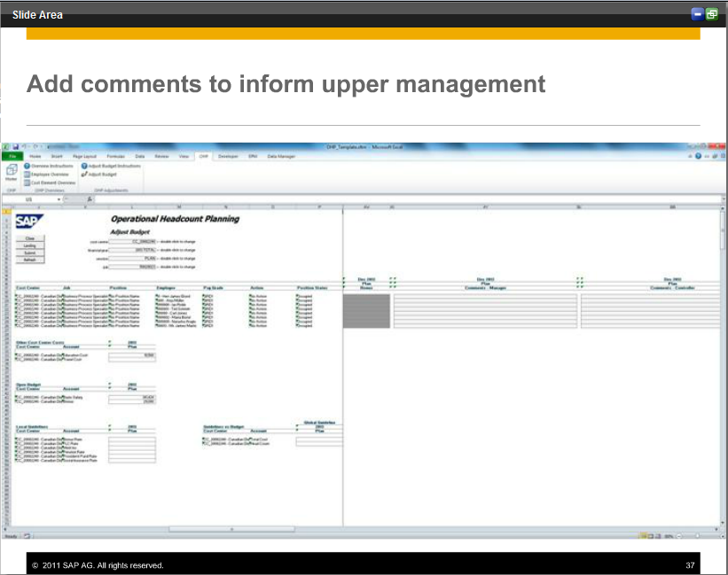Open the EPM ribbon tab
Screen dimensions: 728x575
pos(253,156)
